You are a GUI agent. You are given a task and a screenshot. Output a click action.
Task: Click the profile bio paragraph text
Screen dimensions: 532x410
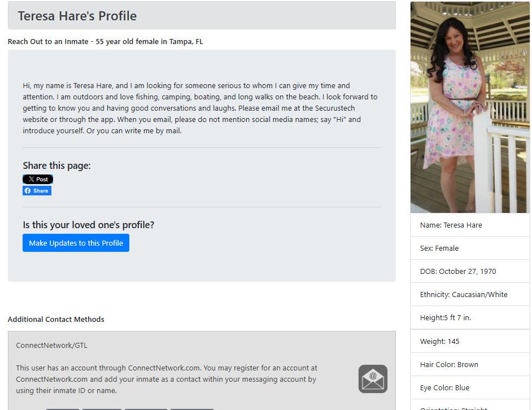tap(200, 108)
